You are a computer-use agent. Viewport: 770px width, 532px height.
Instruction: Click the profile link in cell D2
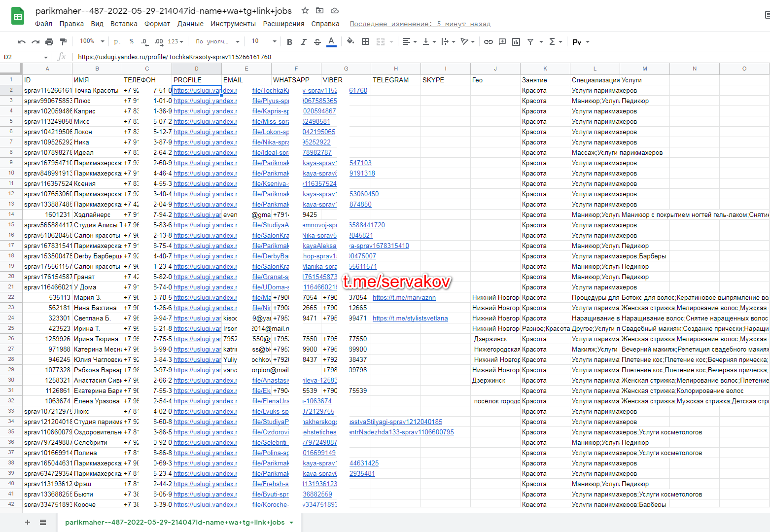pyautogui.click(x=197, y=90)
